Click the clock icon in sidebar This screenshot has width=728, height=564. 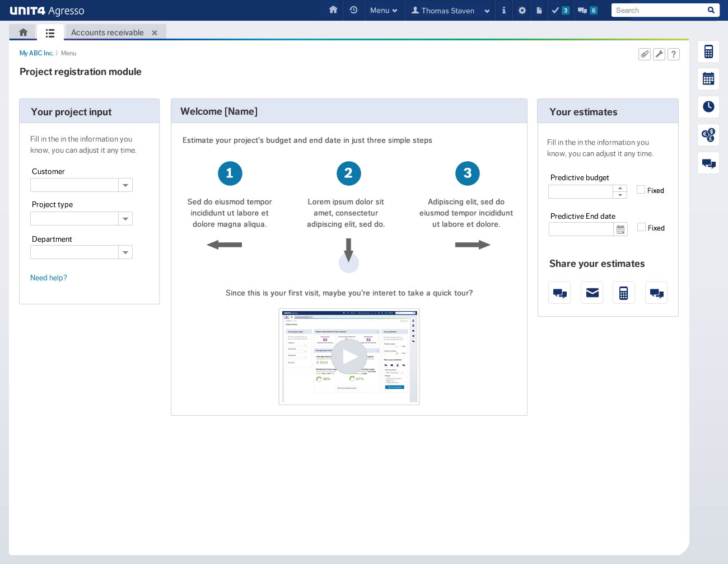tap(708, 106)
